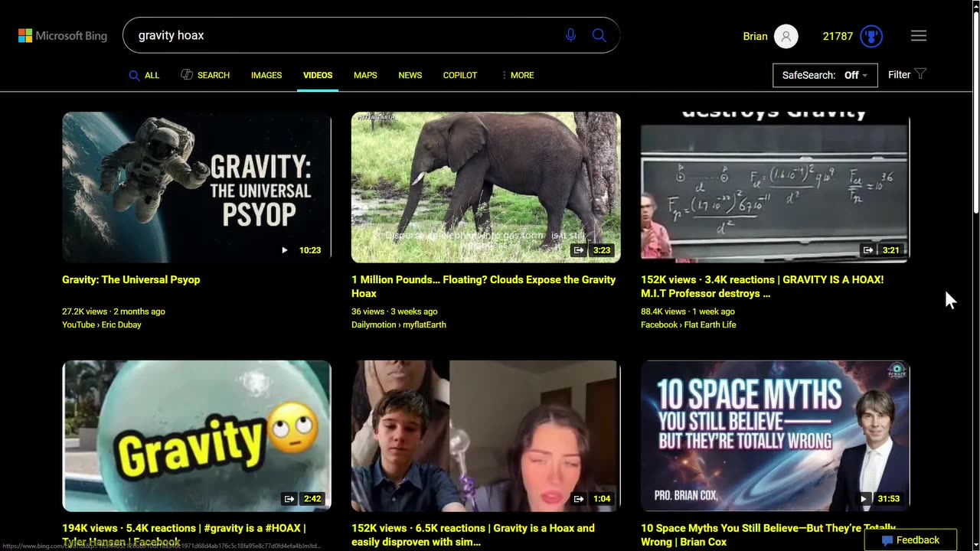
Task: Switch to the ALL tab
Action: pos(144,75)
